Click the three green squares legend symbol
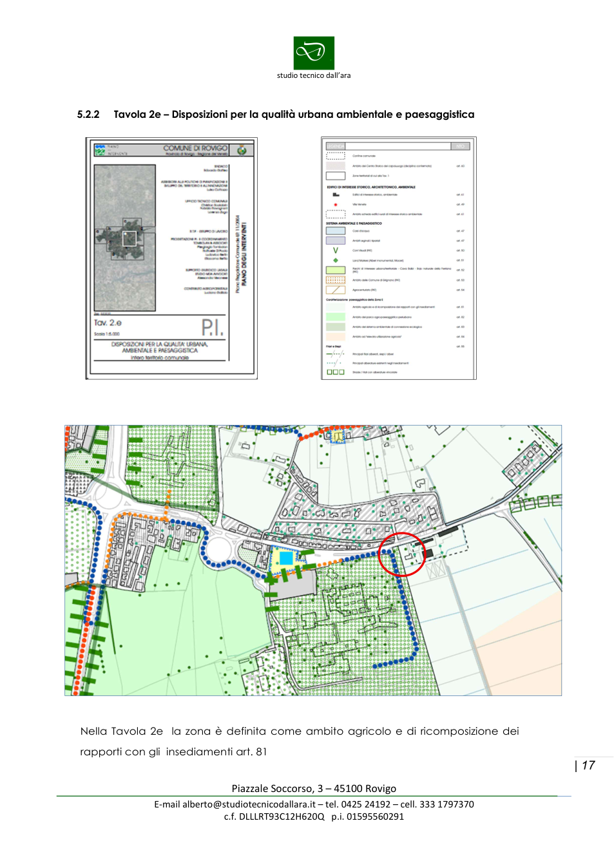The height and width of the screenshot is (868, 614). (336, 372)
